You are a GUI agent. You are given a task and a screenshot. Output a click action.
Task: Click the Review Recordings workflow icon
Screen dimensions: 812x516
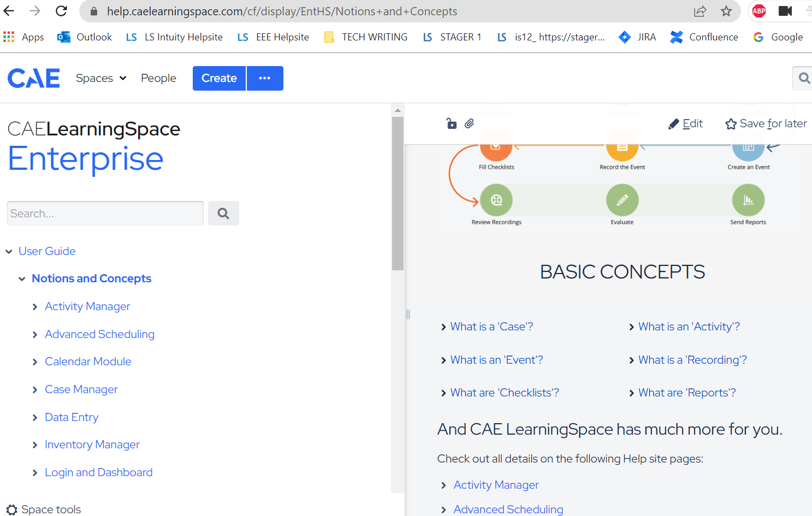496,200
